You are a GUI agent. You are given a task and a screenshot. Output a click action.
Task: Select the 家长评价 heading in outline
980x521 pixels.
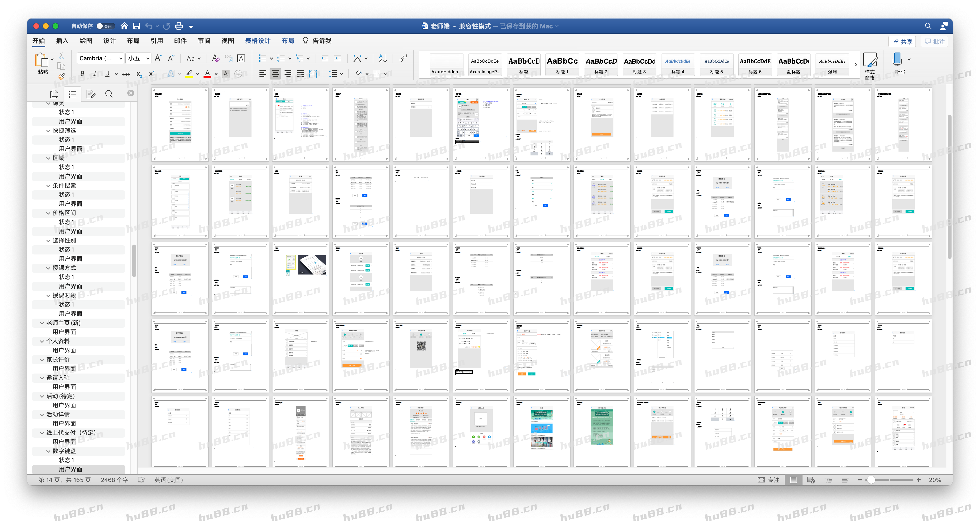click(x=58, y=359)
